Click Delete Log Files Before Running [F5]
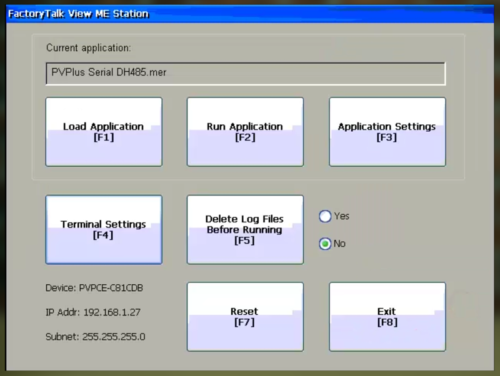This screenshot has height=376, width=500. click(x=245, y=230)
